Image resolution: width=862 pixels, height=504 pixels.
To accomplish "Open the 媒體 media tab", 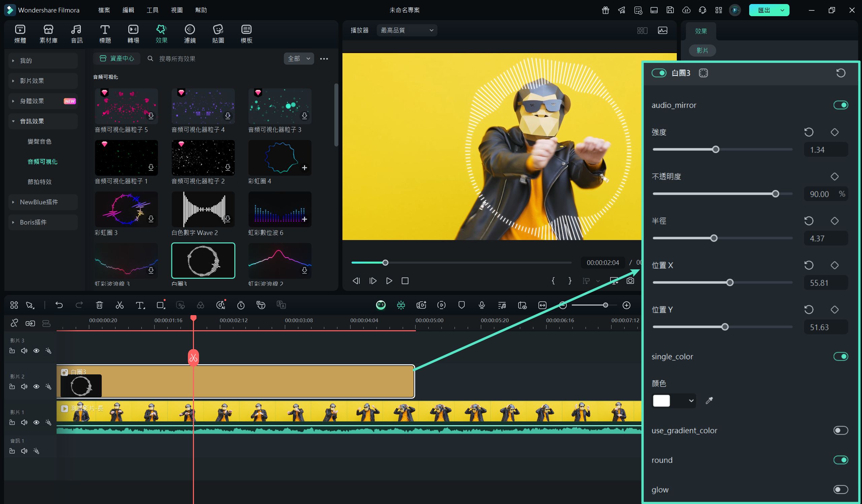I will click(20, 34).
